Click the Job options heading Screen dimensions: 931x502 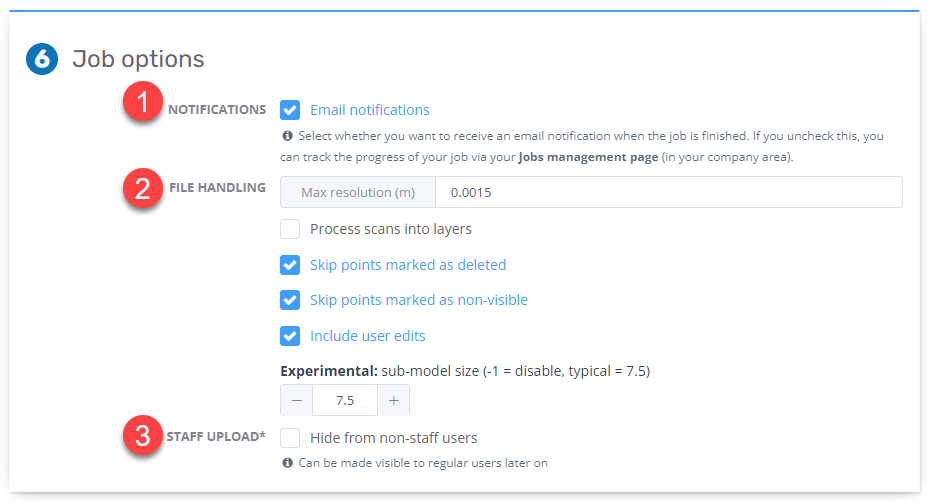[x=138, y=60]
